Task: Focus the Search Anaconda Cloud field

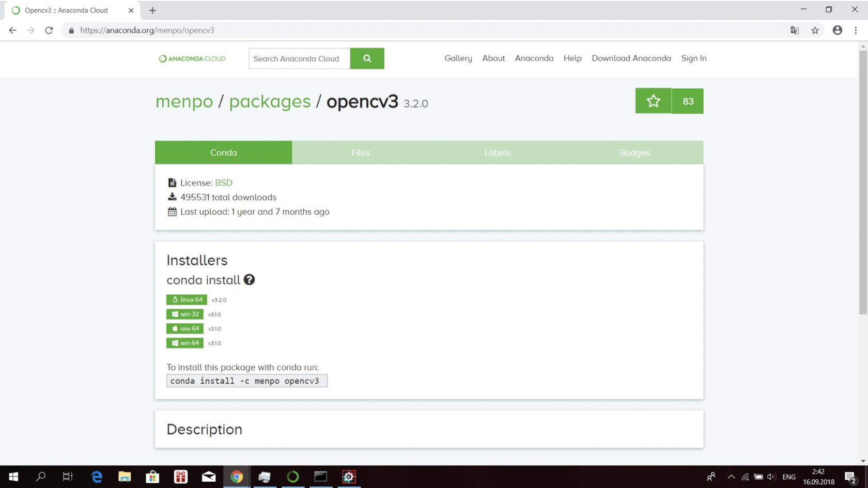Action: tap(299, 58)
